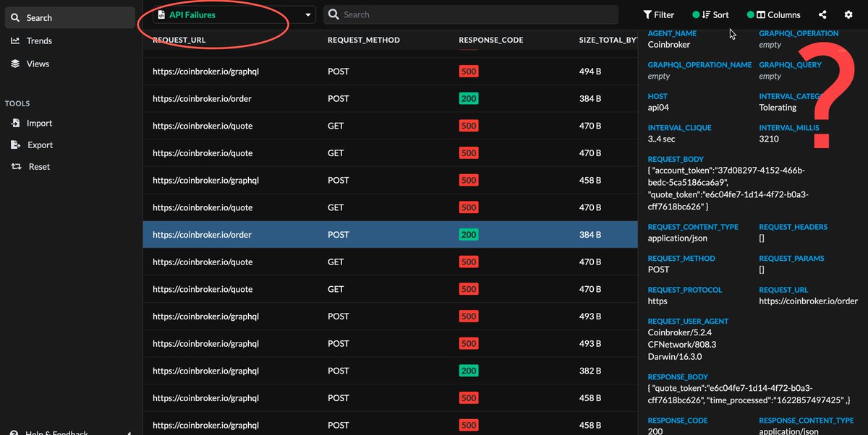This screenshot has width=868, height=435.
Task: Open the API Failures view dropdown
Action: (x=234, y=14)
